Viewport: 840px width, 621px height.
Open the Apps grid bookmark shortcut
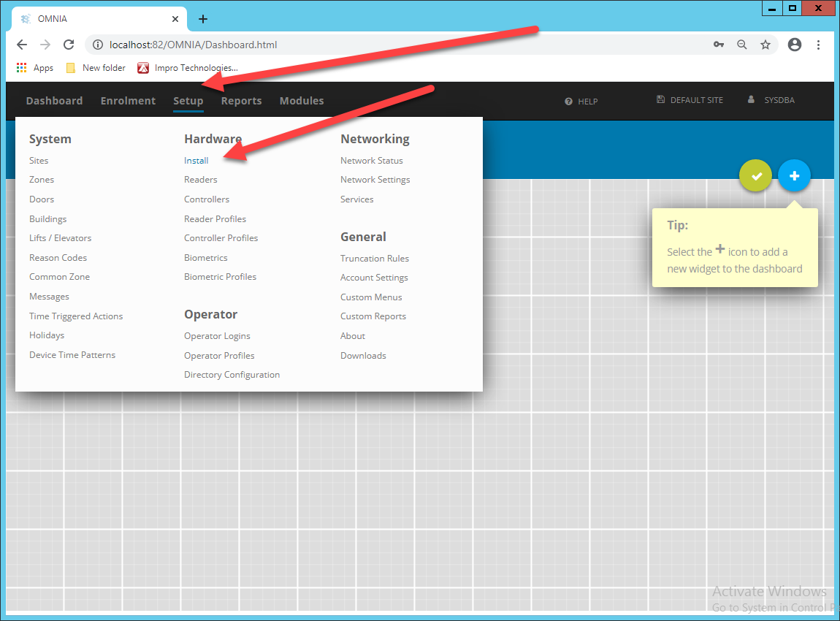coord(34,68)
